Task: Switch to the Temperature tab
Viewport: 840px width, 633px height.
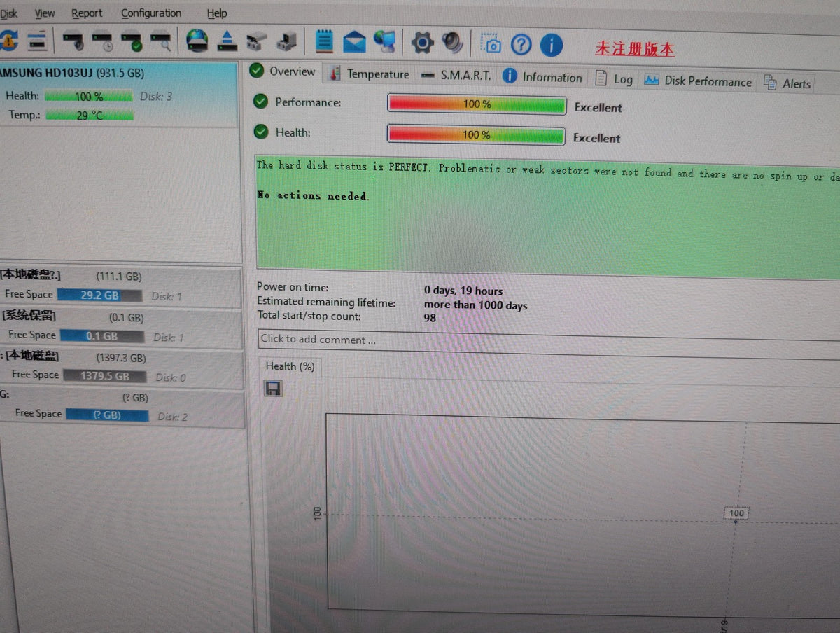Action: [x=370, y=74]
